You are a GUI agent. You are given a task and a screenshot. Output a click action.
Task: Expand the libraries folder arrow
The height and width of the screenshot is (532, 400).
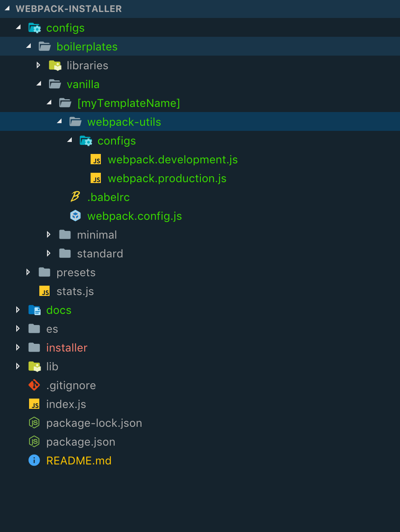pos(38,65)
